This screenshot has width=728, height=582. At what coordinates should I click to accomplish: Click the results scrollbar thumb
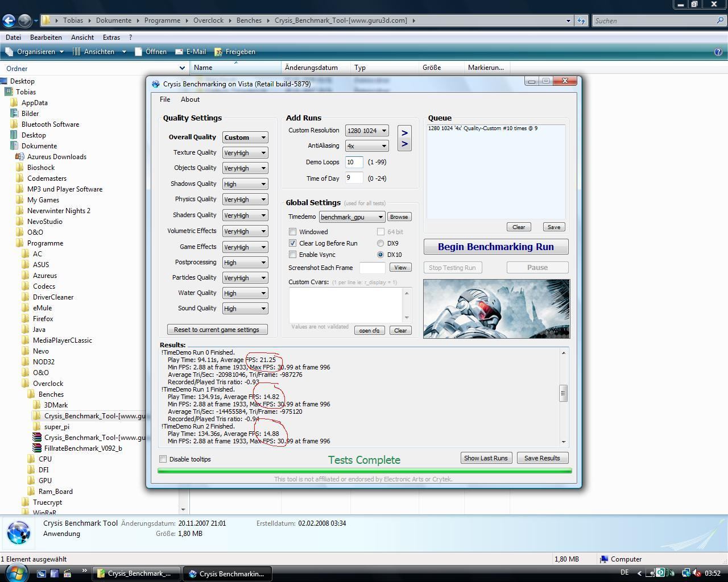tap(564, 393)
